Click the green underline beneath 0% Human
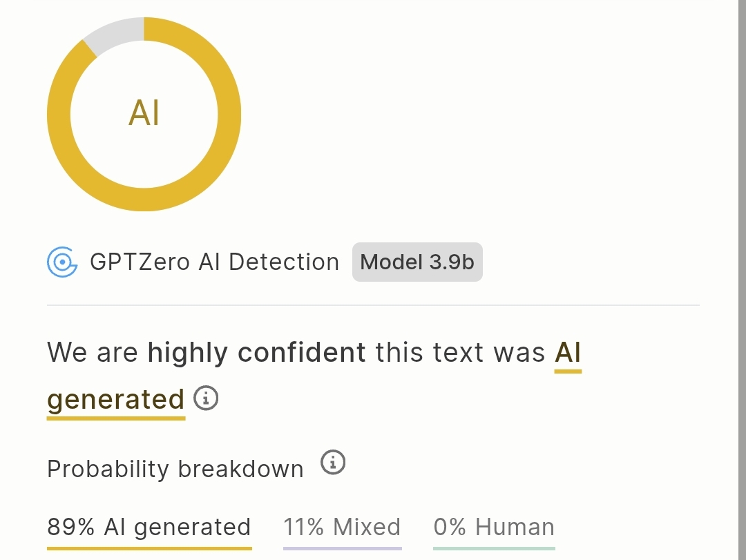This screenshot has height=560, width=746. tap(495, 548)
